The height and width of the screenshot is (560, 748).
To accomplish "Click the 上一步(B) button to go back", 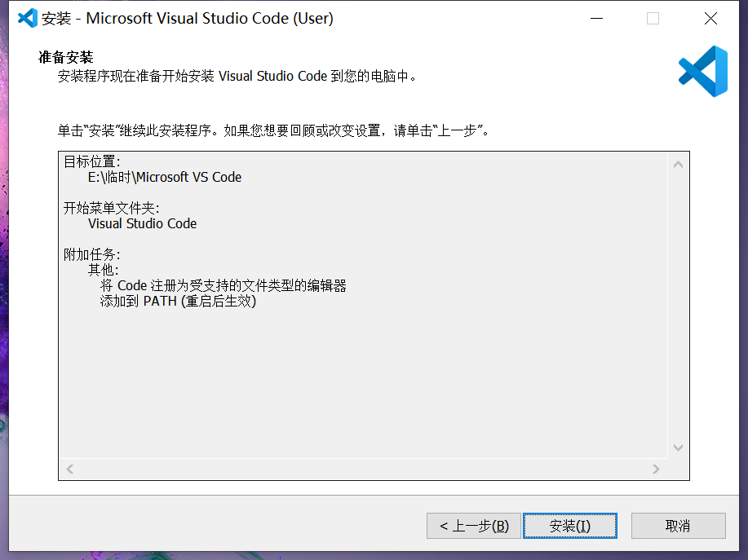I will click(474, 526).
